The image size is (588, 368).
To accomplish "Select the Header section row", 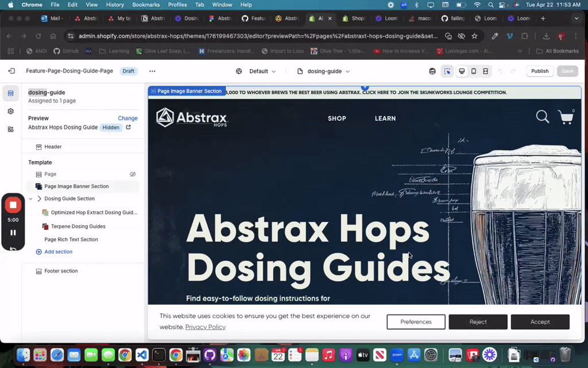I will (x=83, y=147).
